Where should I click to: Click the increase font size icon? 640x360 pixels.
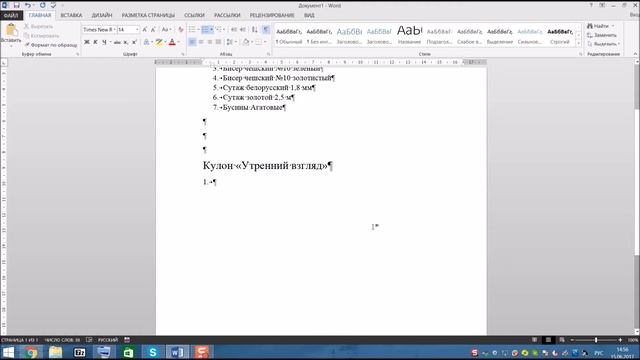point(144,30)
